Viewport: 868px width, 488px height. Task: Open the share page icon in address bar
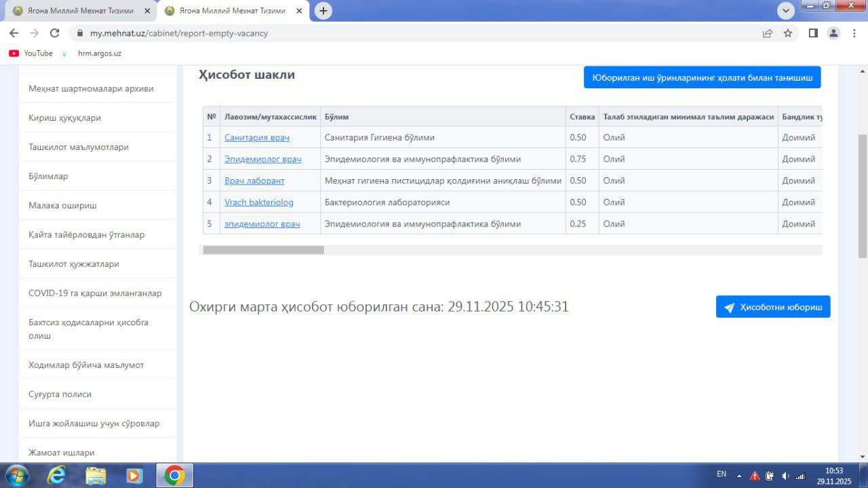click(768, 33)
